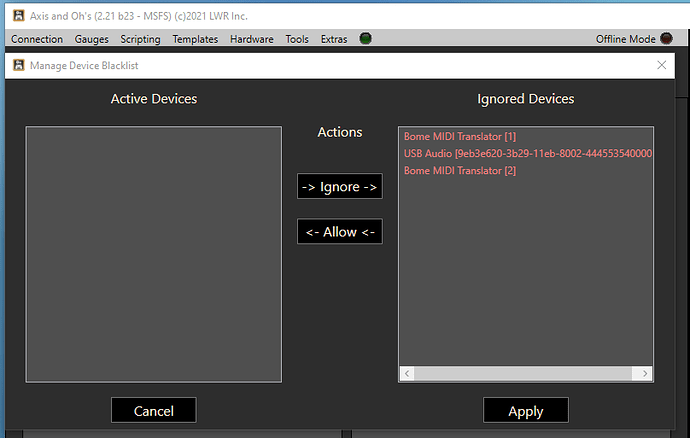The width and height of the screenshot is (690, 438).
Task: Open the Tools menu
Action: 297,39
